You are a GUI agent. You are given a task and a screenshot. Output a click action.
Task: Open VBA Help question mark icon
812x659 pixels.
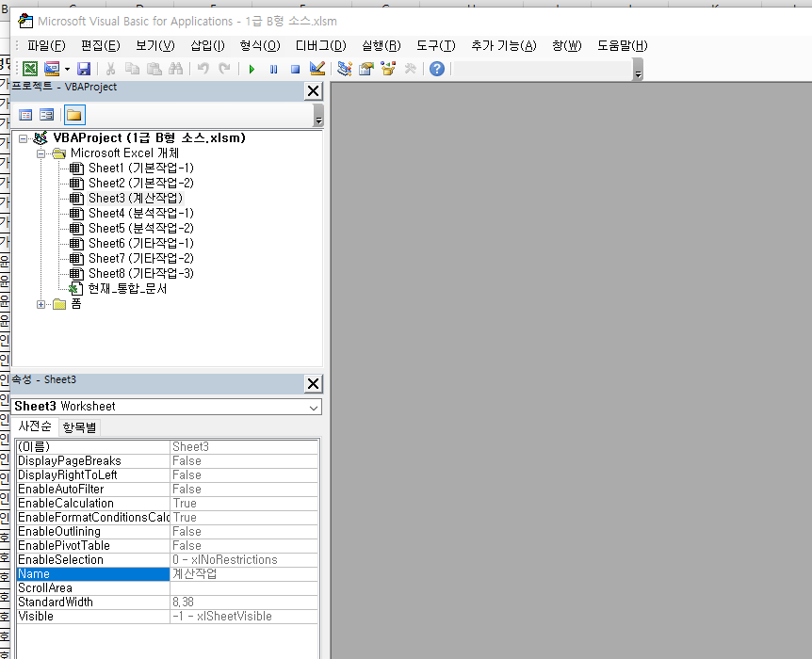pyautogui.click(x=437, y=69)
